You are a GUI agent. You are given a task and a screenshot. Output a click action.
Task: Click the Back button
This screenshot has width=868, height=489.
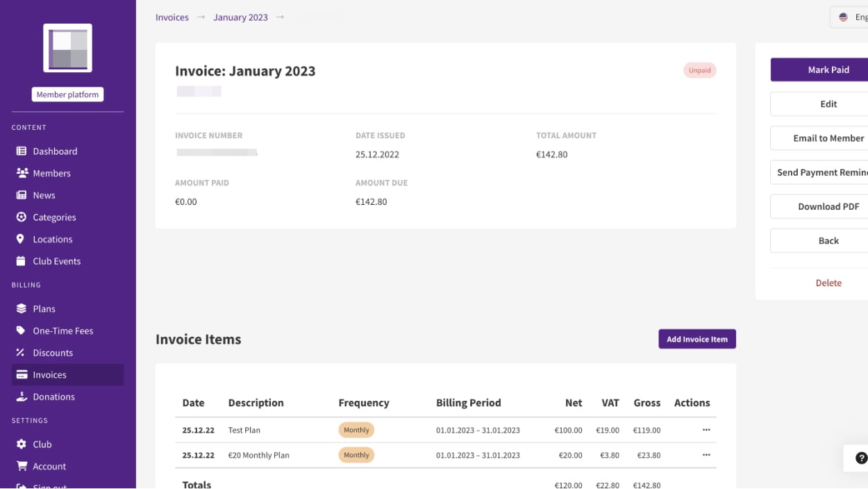(819, 240)
